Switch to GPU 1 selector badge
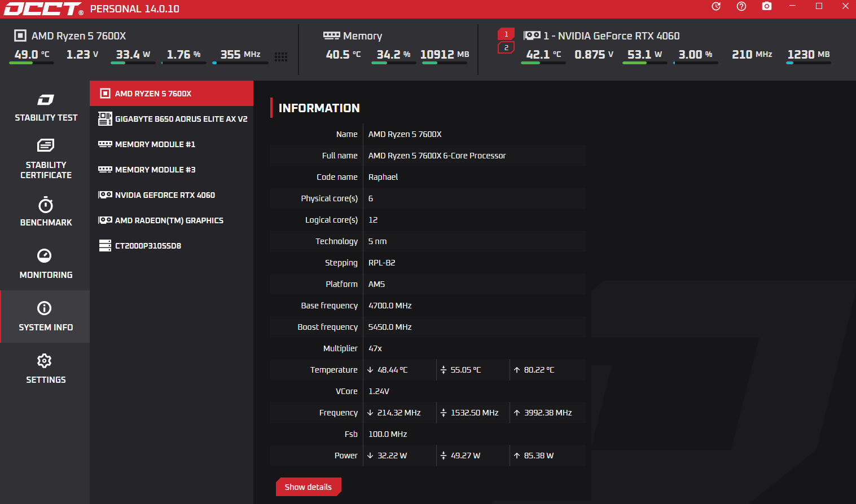Image resolution: width=856 pixels, height=504 pixels. point(506,34)
